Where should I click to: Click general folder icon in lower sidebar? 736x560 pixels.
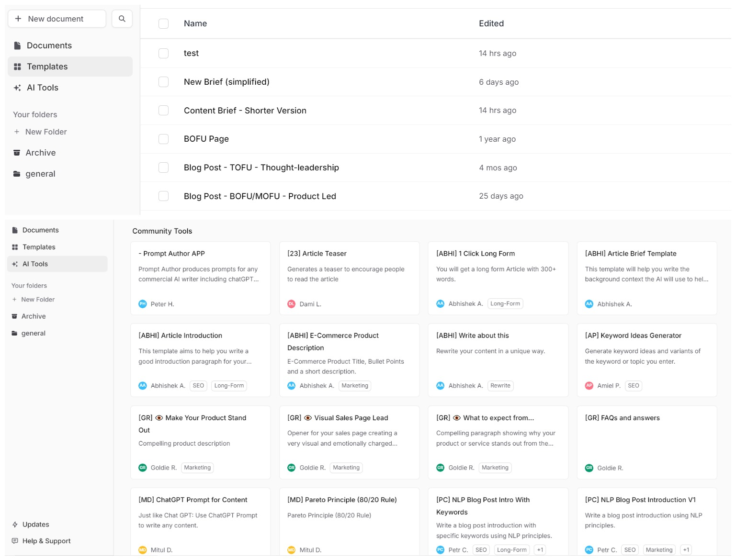click(x=14, y=333)
